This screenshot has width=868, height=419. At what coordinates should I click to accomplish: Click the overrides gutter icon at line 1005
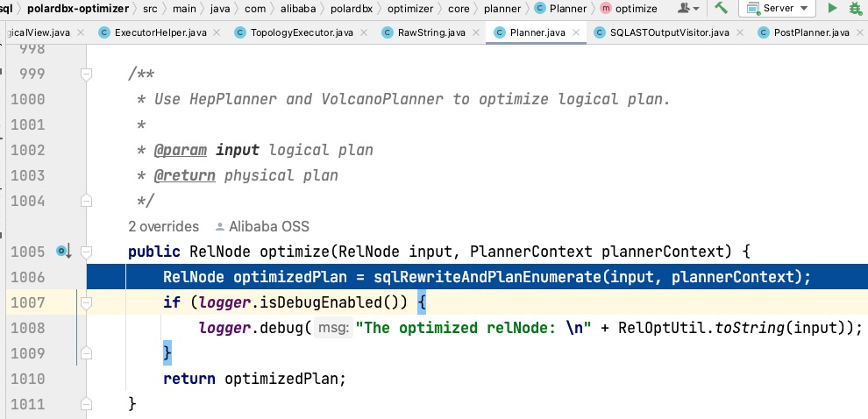click(64, 252)
